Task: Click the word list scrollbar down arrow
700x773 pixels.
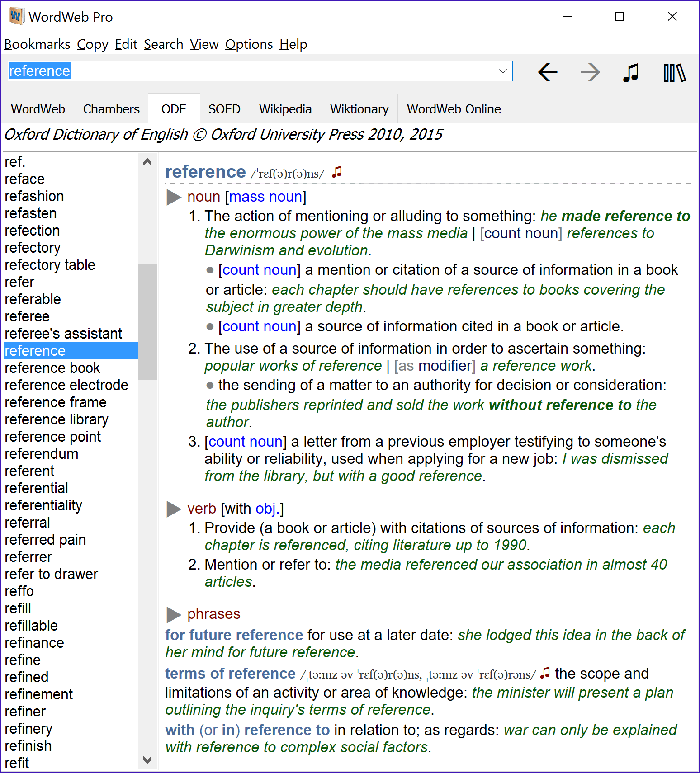Action: (147, 760)
